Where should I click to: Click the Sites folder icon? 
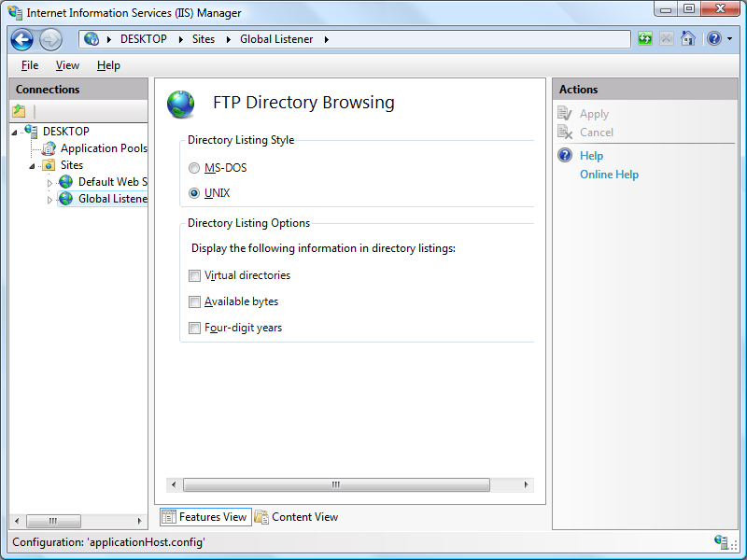49,165
